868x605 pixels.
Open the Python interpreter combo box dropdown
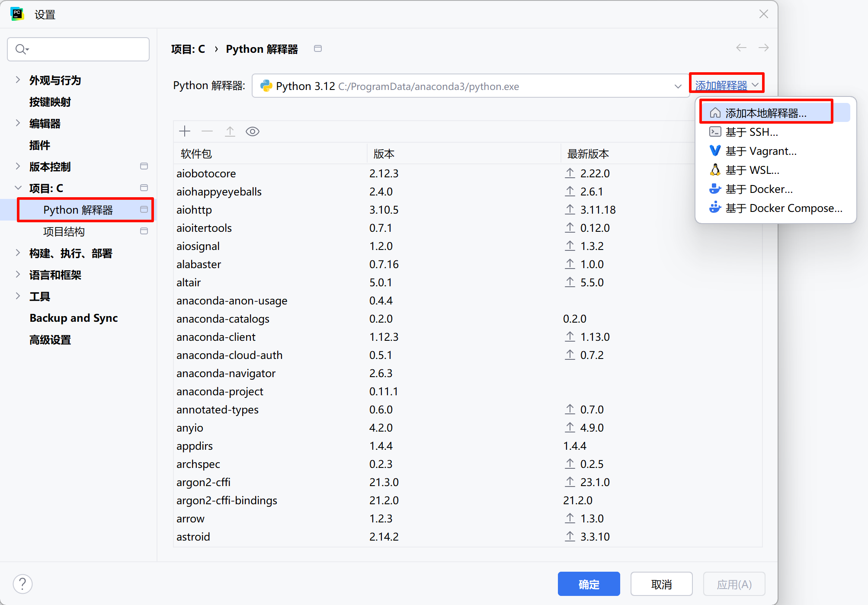[678, 86]
